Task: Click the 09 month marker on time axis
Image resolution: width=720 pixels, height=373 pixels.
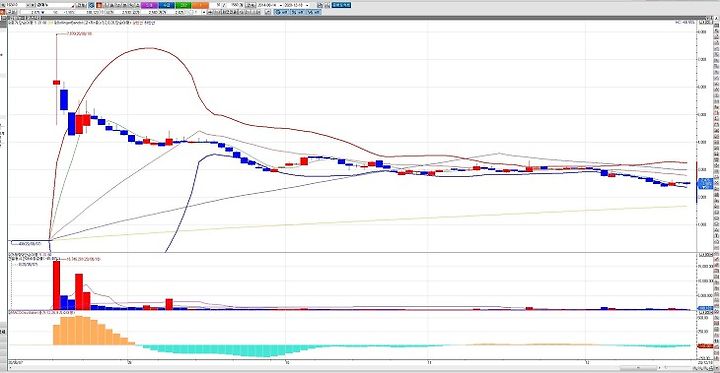Action: (129, 362)
